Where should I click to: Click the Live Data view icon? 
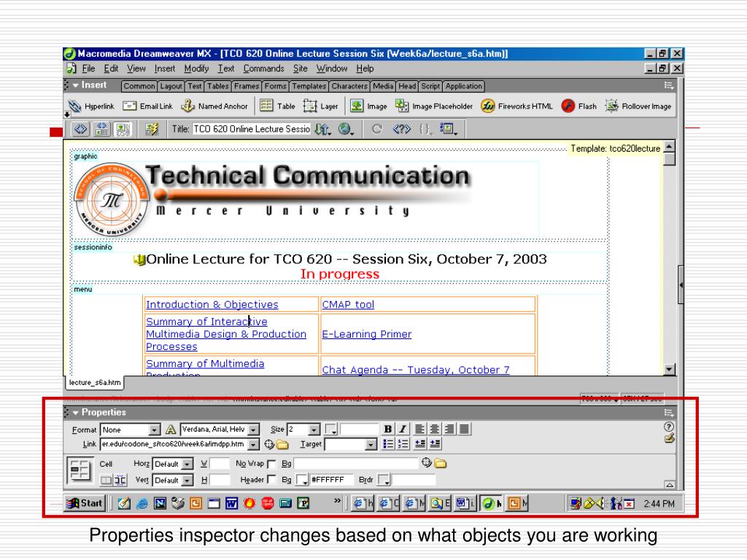(152, 129)
